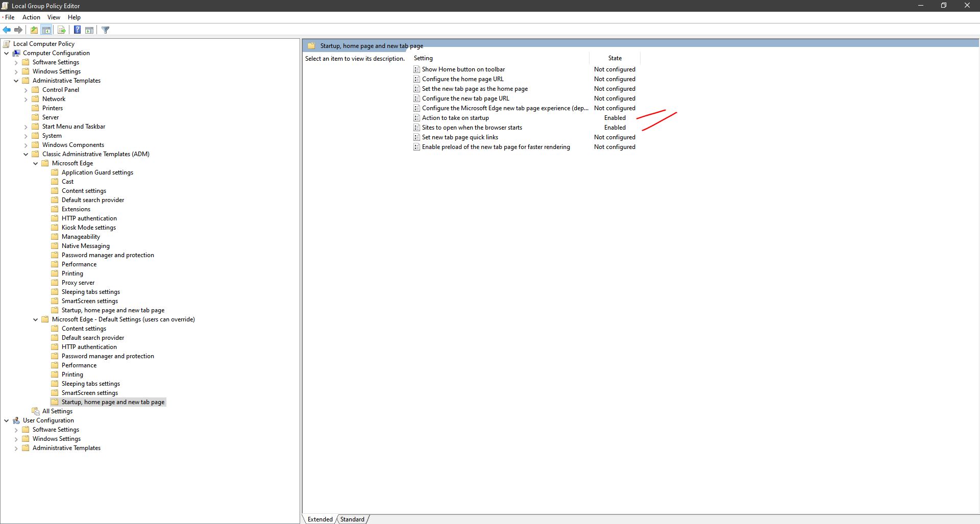Viewport: 980px width, 524px height.
Task: Expand Administrative Templates under User Configuration
Action: click(16, 448)
